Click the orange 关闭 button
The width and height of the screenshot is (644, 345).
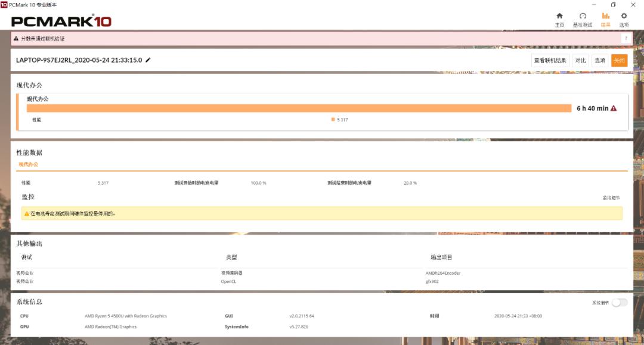coord(619,60)
